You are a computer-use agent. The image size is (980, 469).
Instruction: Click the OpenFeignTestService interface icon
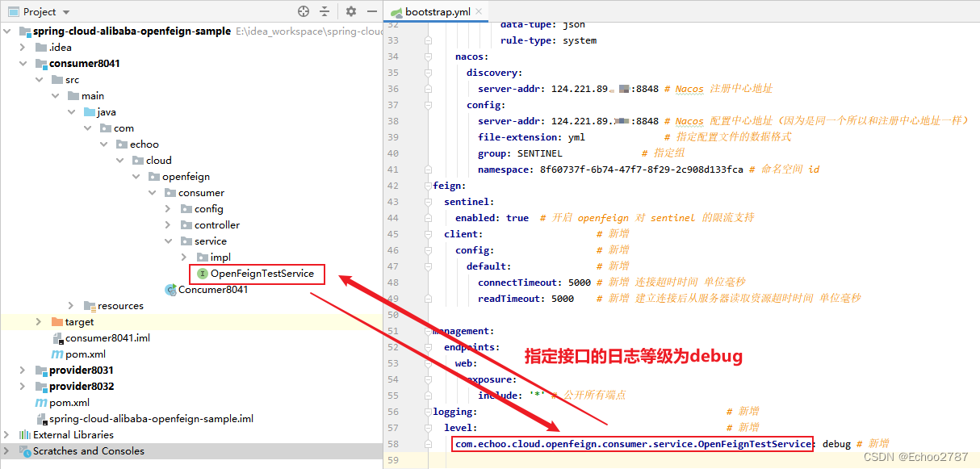(x=203, y=274)
